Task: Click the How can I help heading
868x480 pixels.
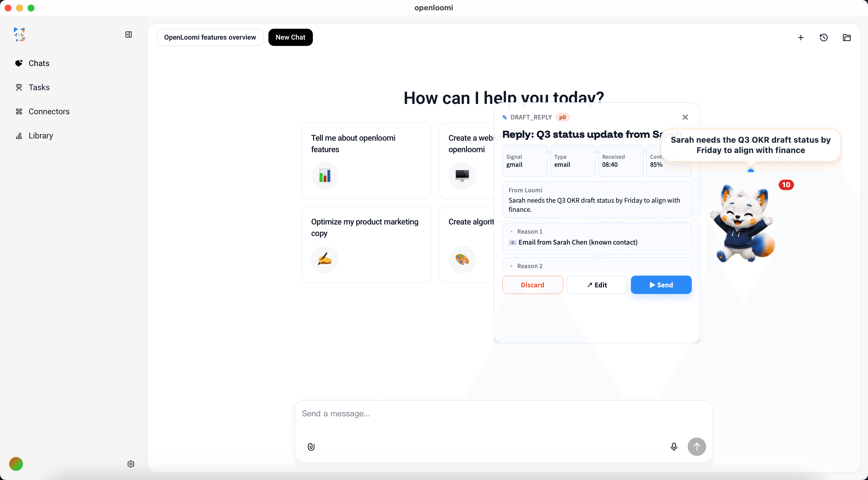Action: click(x=503, y=98)
